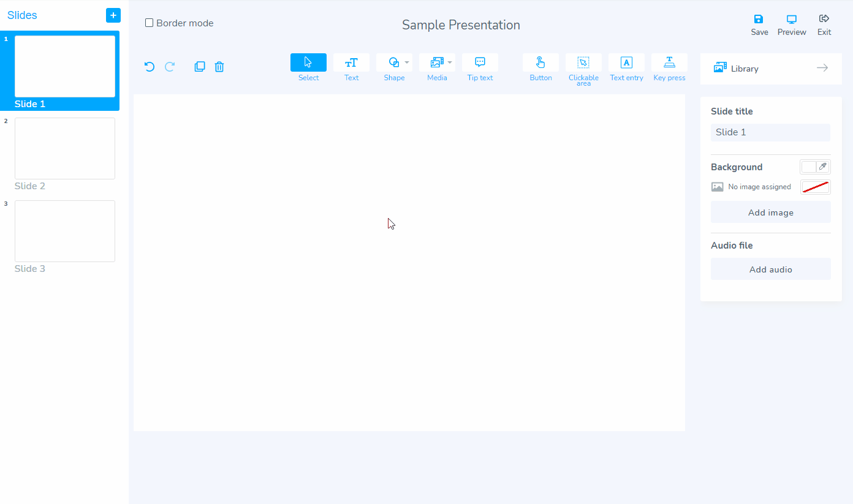Open the Media dropdown arrow
The width and height of the screenshot is (853, 504).
click(x=450, y=62)
